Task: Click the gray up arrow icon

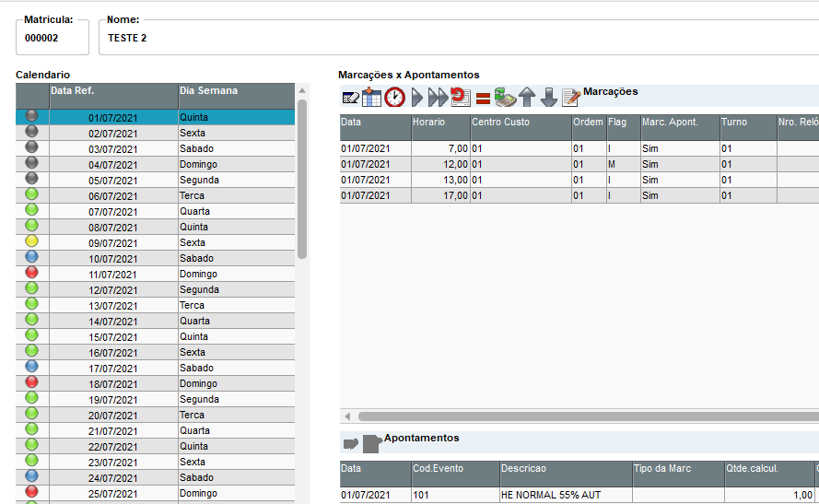Action: click(x=527, y=97)
